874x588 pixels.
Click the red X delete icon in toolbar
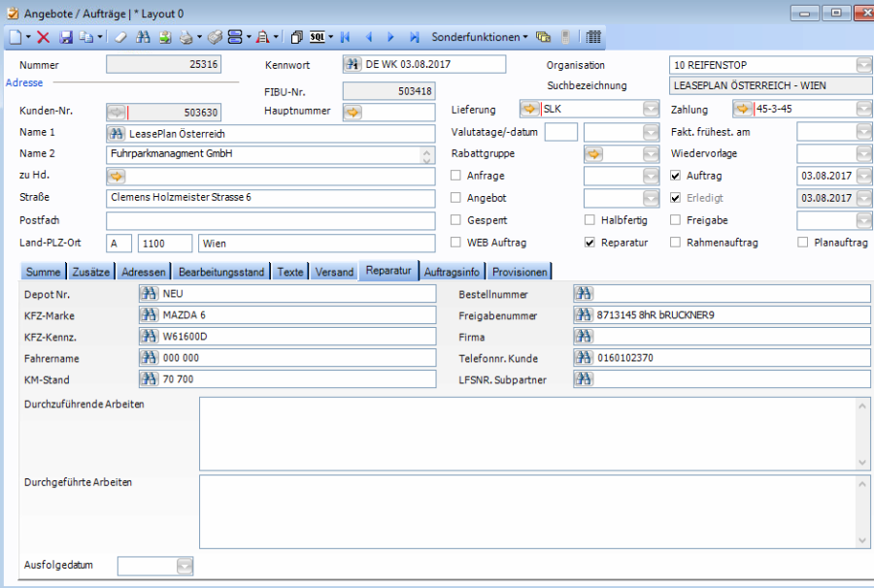[x=44, y=37]
